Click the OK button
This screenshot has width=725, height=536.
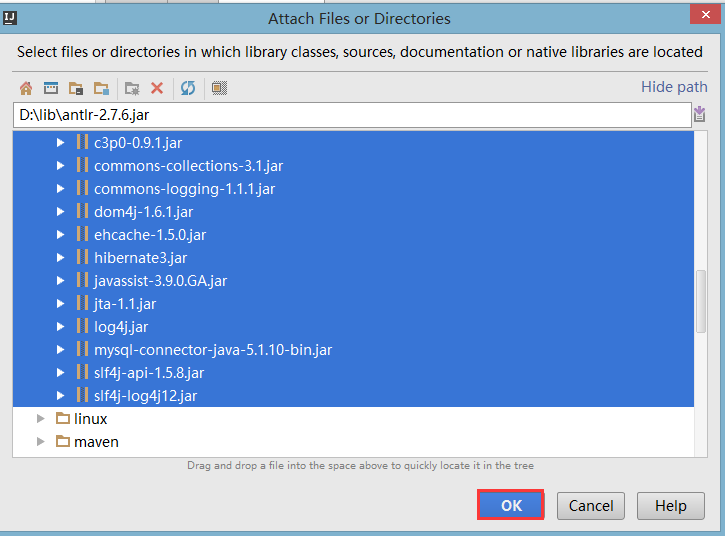511,505
